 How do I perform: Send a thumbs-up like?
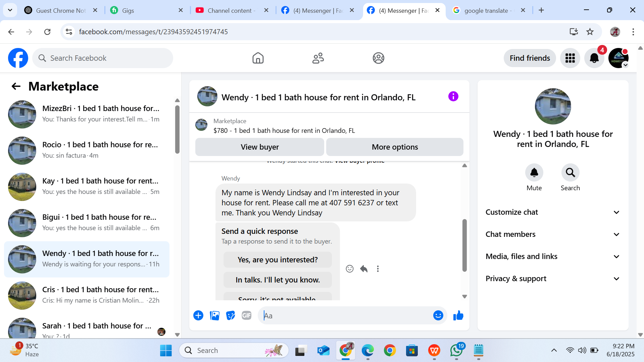pos(458,315)
